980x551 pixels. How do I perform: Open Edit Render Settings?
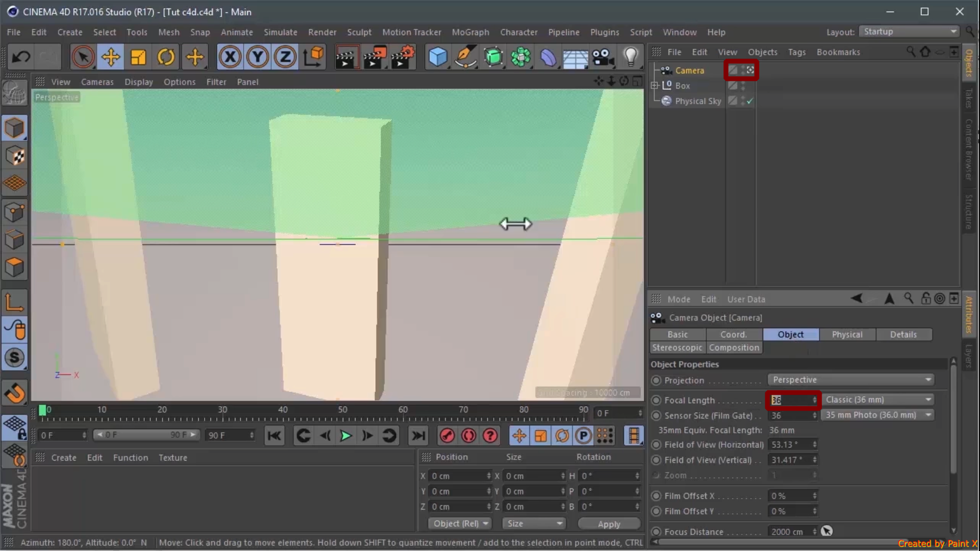pos(403,57)
